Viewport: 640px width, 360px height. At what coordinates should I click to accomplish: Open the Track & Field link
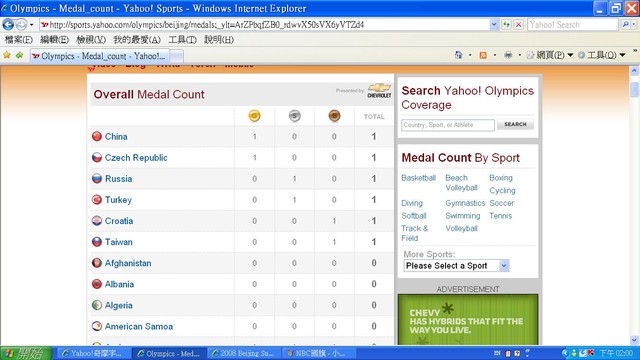(414, 233)
